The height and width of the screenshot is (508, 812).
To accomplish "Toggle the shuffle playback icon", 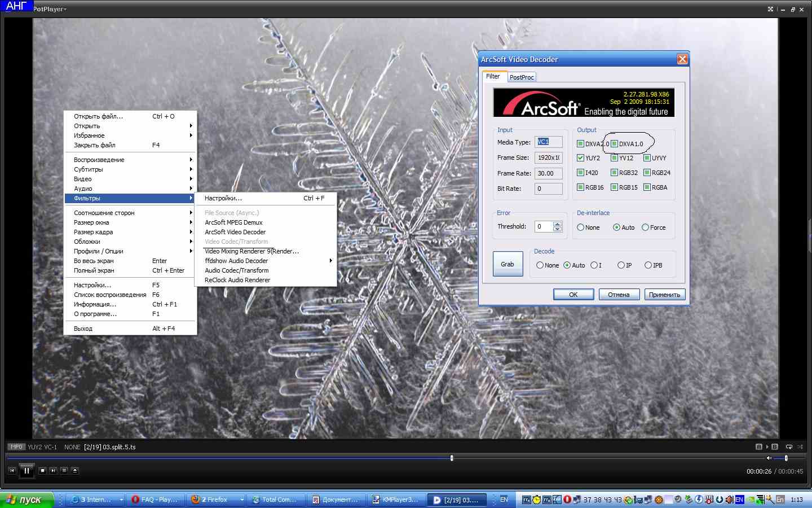I will pyautogui.click(x=800, y=446).
